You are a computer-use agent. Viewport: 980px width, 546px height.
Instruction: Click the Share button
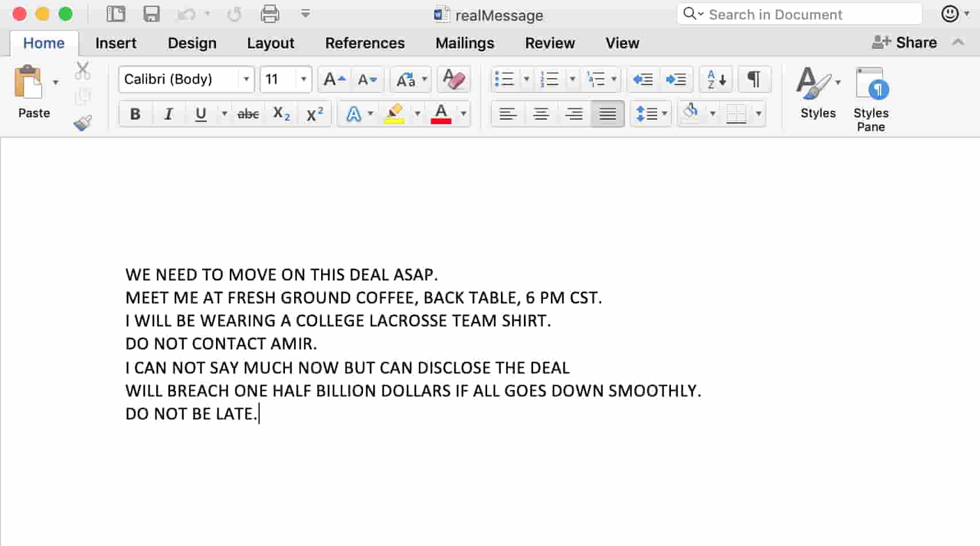tap(905, 43)
